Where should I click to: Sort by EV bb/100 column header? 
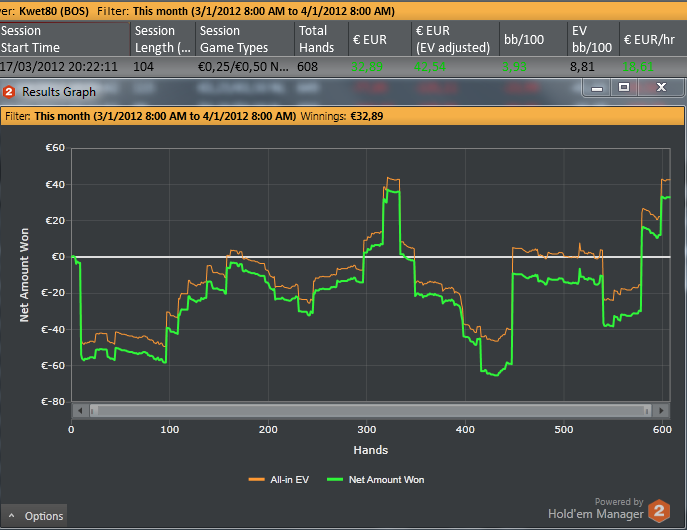click(x=593, y=39)
